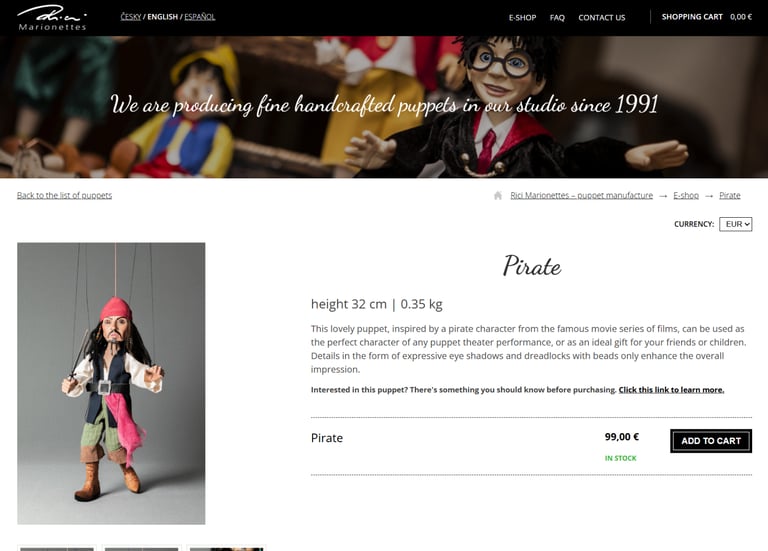Go to Contact Us page
768x551 pixels.
(601, 18)
